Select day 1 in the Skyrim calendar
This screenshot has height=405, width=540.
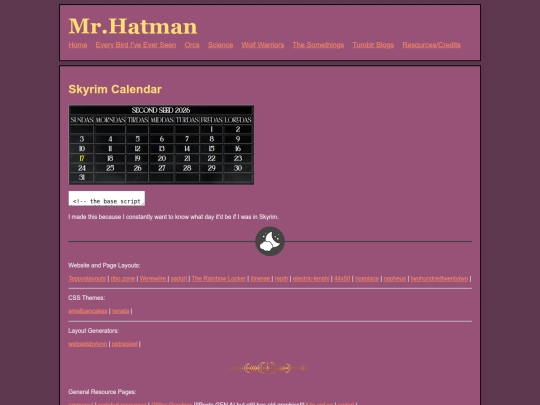tap(211, 129)
